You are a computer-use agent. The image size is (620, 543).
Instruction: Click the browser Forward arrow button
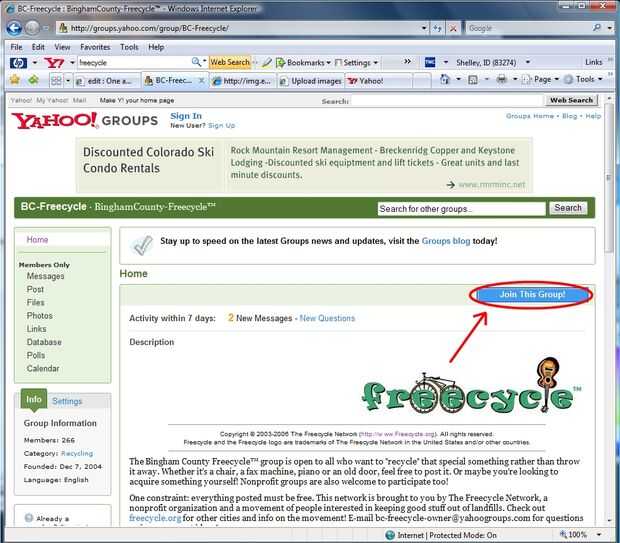[32, 28]
